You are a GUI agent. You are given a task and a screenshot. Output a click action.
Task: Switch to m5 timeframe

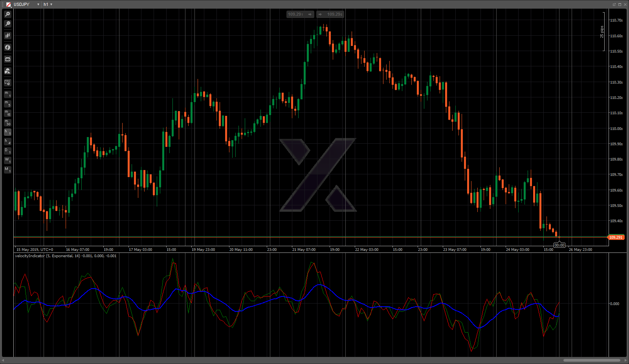[x=7, y=104]
